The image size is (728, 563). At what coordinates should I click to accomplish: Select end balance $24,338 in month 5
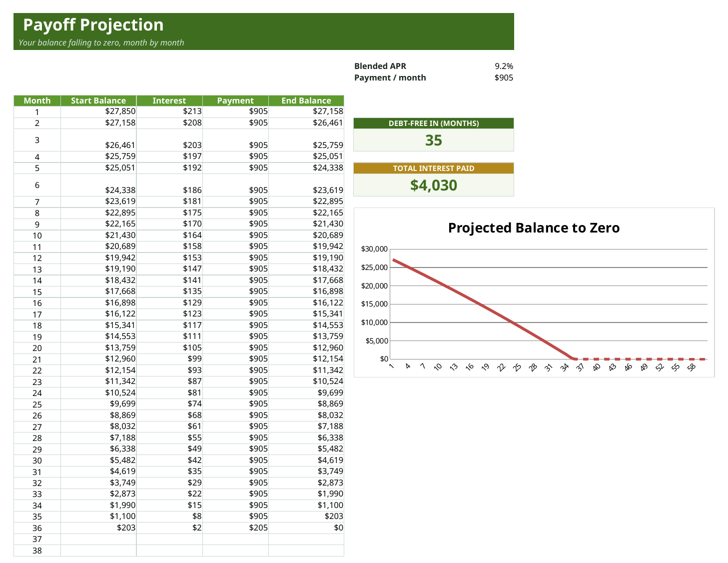point(306,168)
